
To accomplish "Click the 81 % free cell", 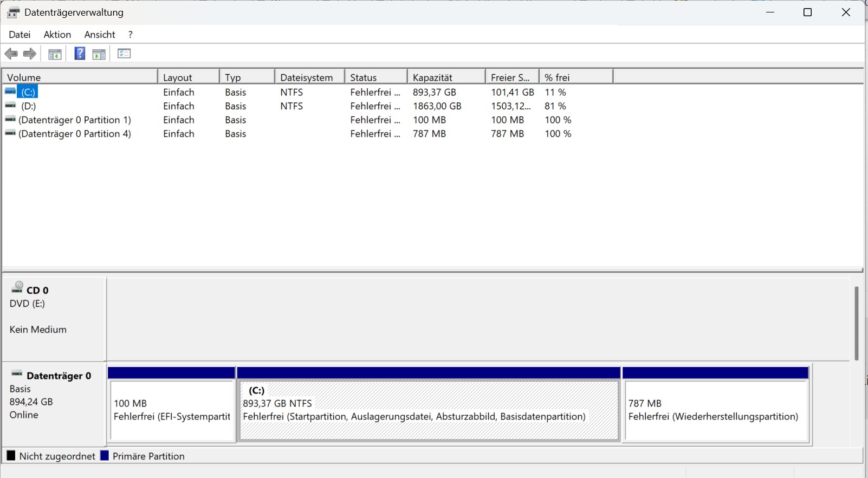I will 555,106.
